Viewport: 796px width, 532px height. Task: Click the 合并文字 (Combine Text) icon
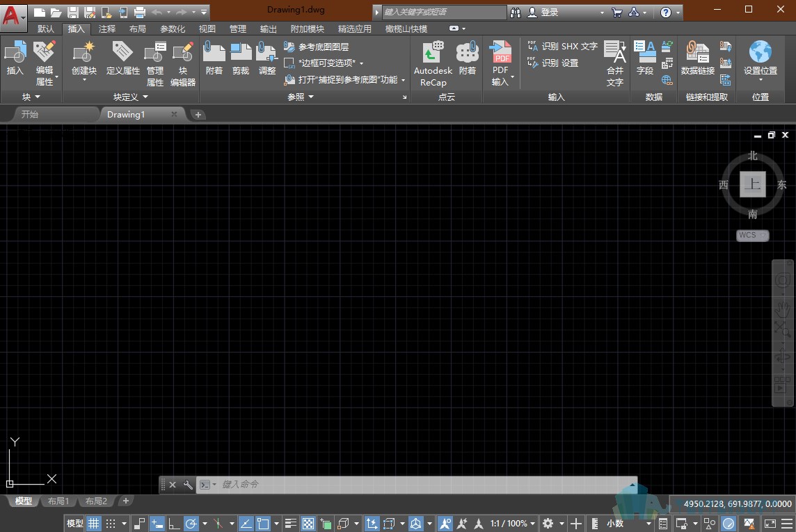coord(615,52)
